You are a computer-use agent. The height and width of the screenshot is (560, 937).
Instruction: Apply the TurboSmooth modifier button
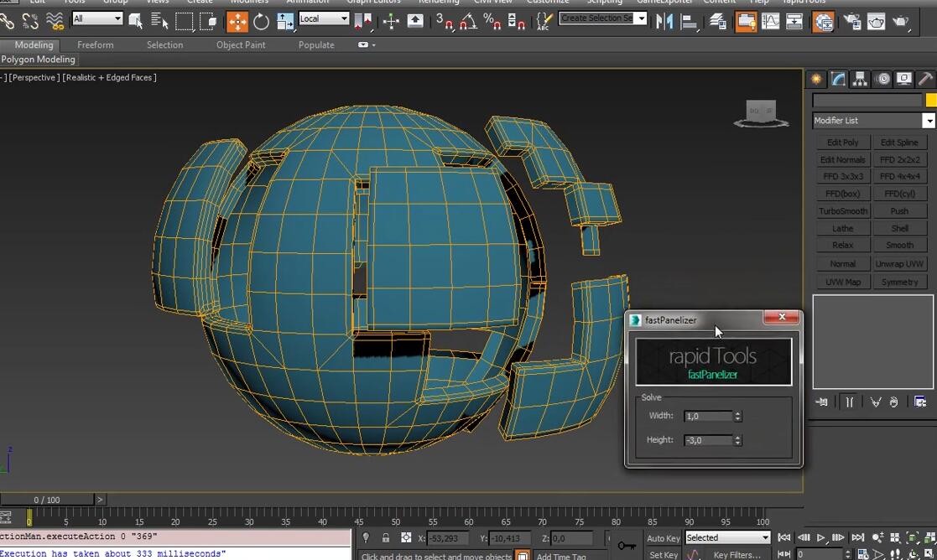842,210
